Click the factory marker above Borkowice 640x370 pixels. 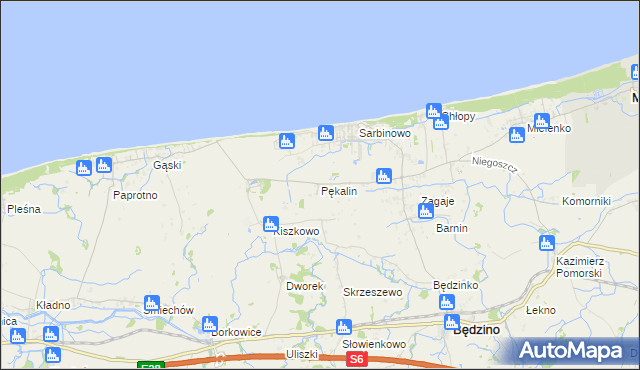click(210, 324)
